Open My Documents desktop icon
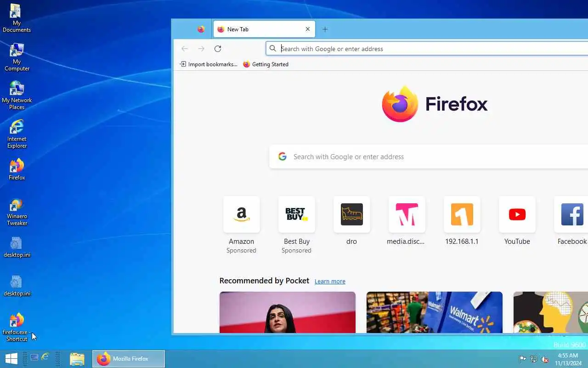This screenshot has width=588, height=368. tap(17, 18)
